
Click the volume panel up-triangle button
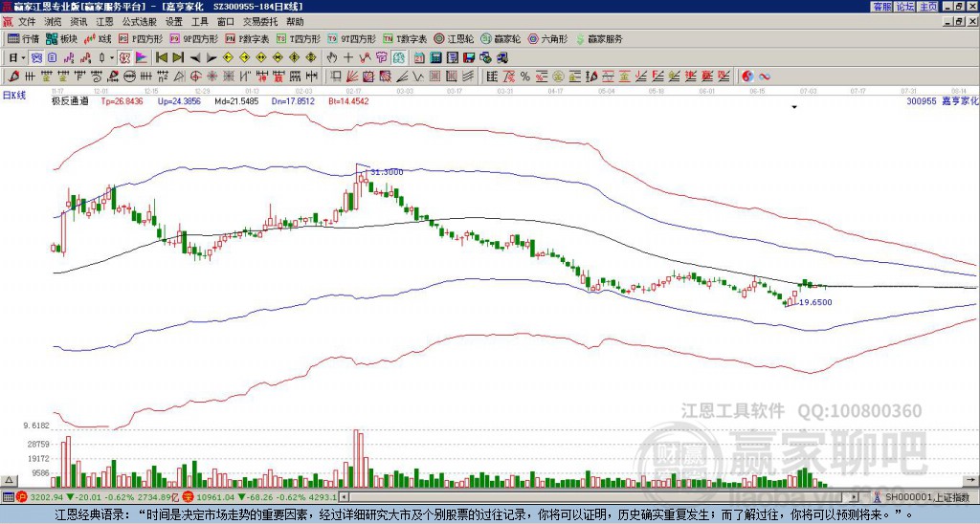click(x=9, y=480)
